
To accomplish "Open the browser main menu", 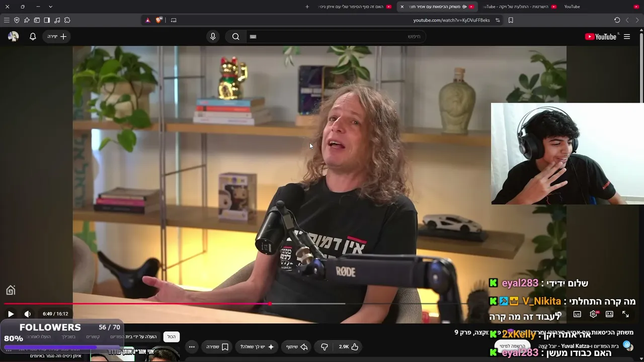I will 7,20.
